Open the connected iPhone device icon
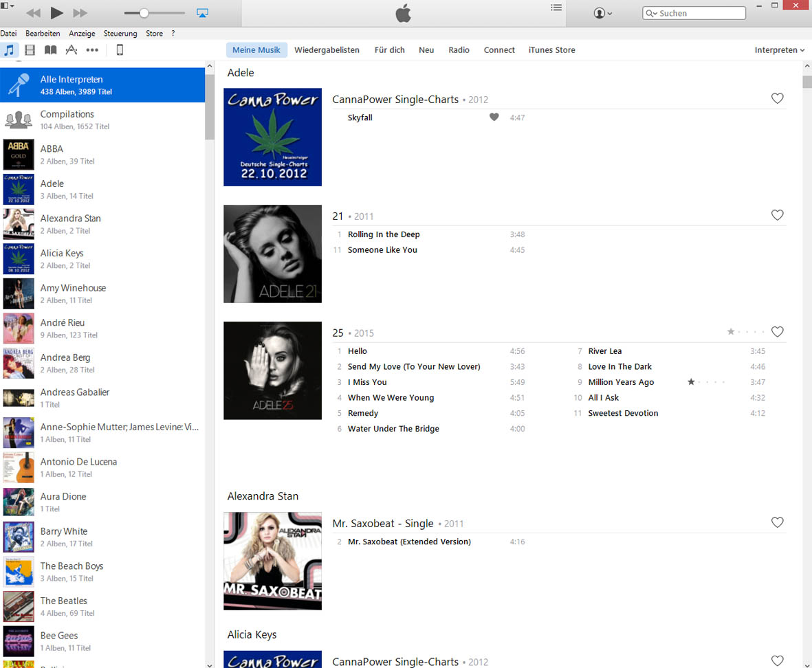 click(x=120, y=49)
